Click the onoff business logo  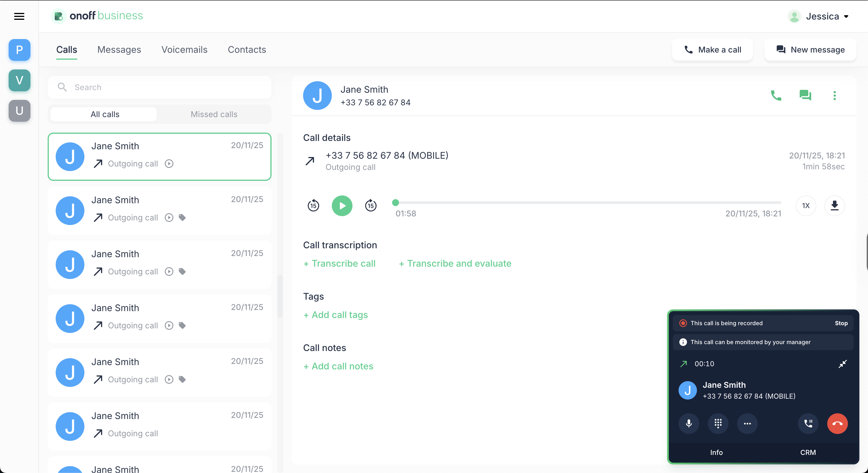click(x=97, y=16)
